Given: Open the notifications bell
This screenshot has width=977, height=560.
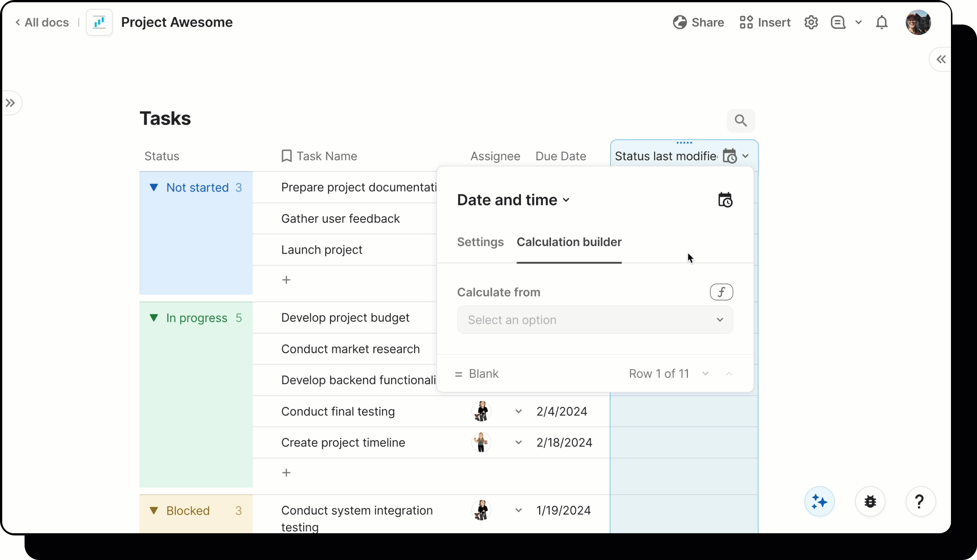Looking at the screenshot, I should [882, 22].
